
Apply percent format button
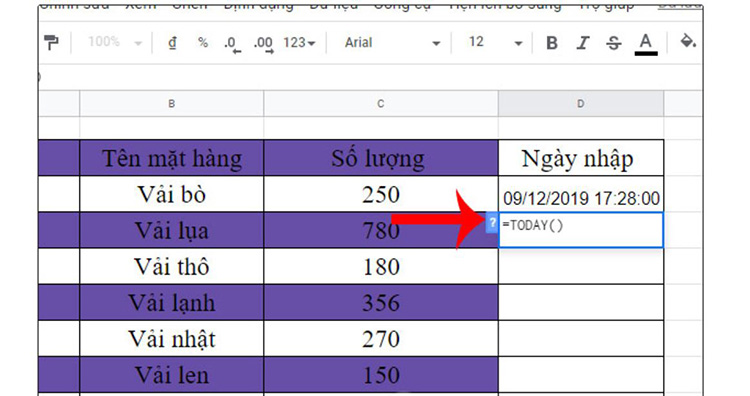point(203,43)
